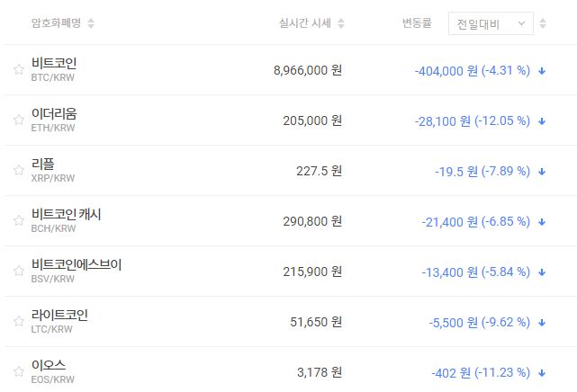Sort by 실시간 시세 sort arrows
Image resolution: width=577 pixels, height=392 pixels.
[x=341, y=23]
